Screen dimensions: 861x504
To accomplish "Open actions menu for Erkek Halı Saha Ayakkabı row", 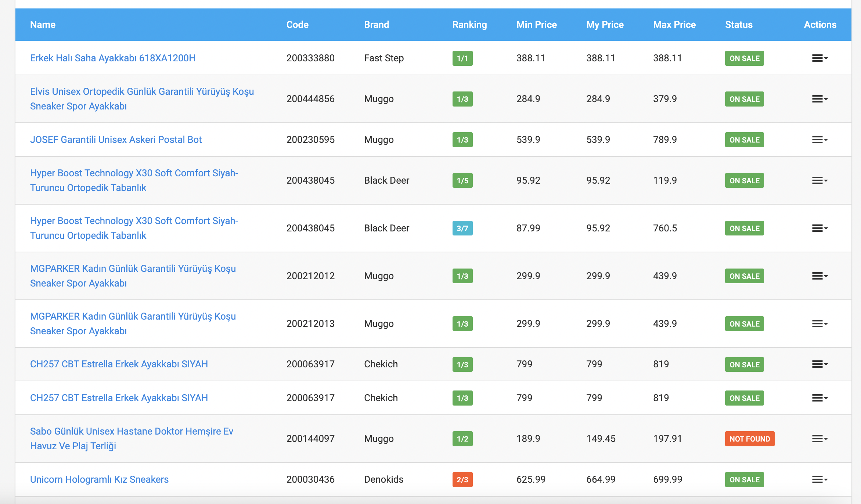I will (819, 58).
